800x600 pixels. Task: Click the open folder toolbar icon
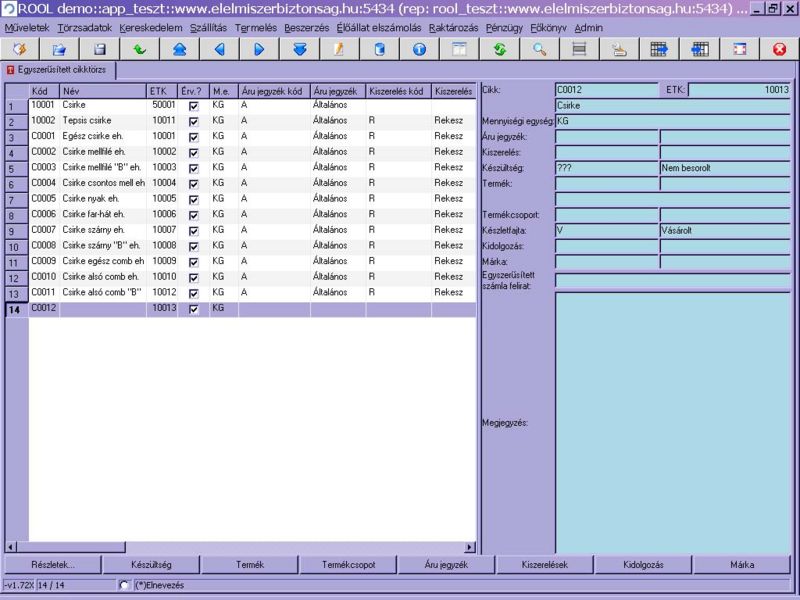pyautogui.click(x=59, y=48)
